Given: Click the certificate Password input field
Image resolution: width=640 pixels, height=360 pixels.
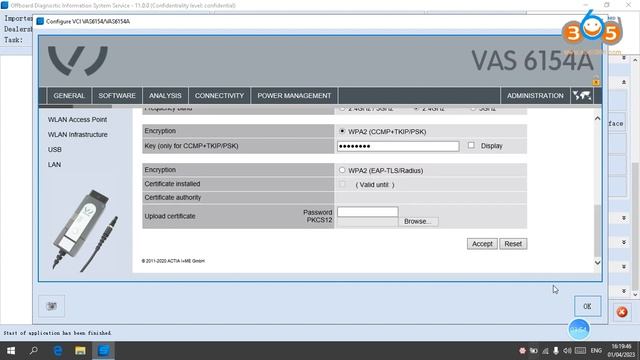Looking at the screenshot, I should tap(367, 211).
